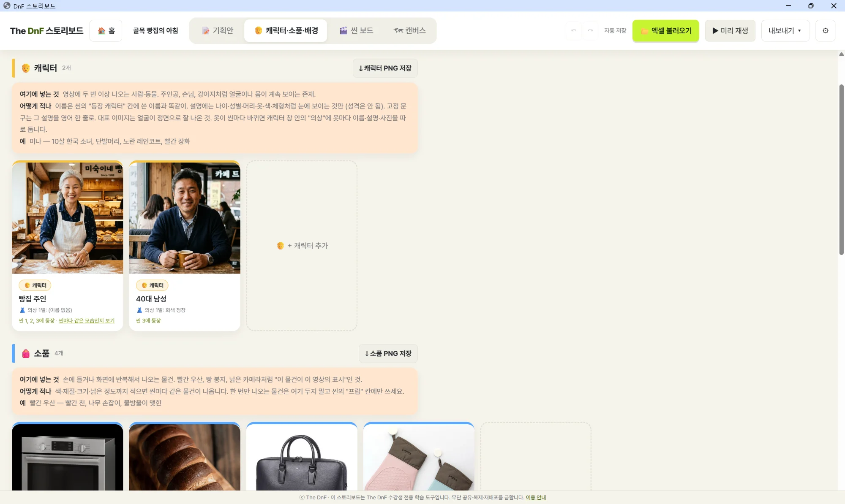Image resolution: width=845 pixels, height=504 pixels.
Task: Click the redo arrow icon
Action: (590, 30)
